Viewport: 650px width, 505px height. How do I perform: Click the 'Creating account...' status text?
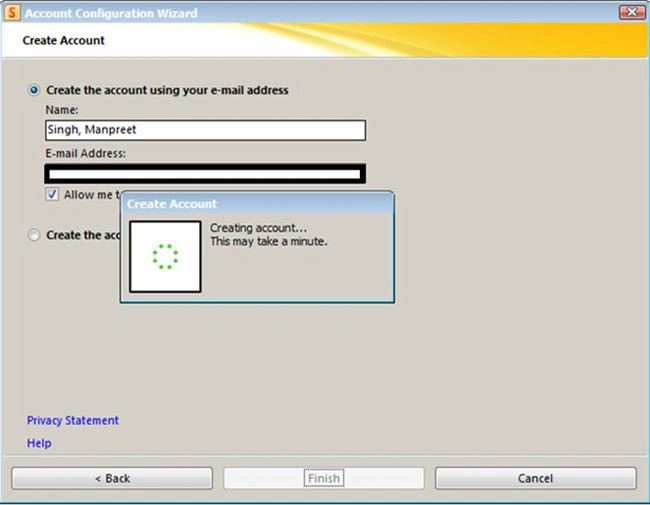(x=258, y=228)
